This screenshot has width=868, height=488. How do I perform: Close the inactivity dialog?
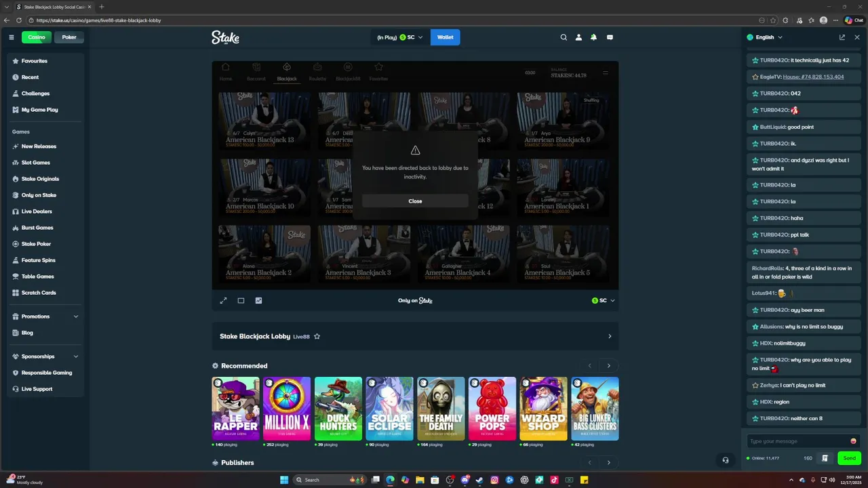415,201
